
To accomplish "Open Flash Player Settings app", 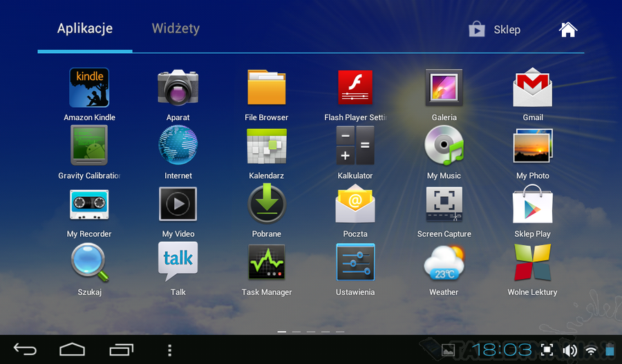I will coord(355,88).
